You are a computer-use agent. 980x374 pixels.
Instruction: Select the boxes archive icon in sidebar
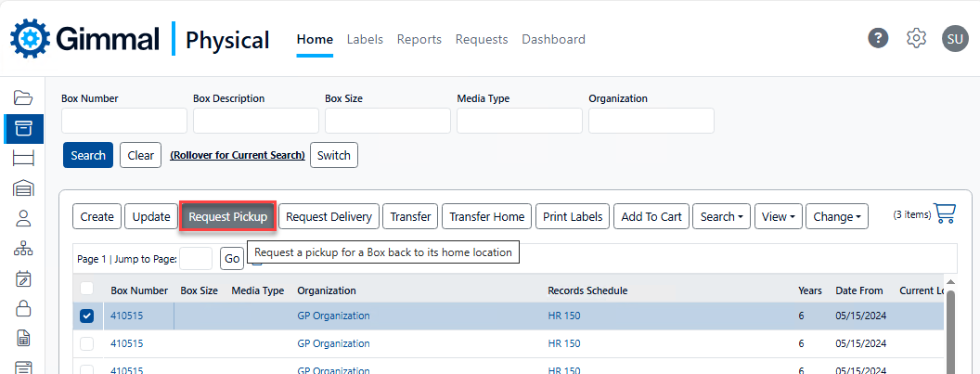(x=23, y=128)
